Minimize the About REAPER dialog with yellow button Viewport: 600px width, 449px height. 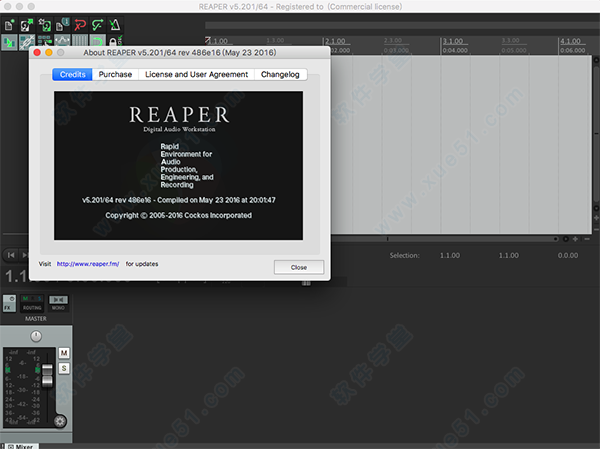[x=49, y=52]
